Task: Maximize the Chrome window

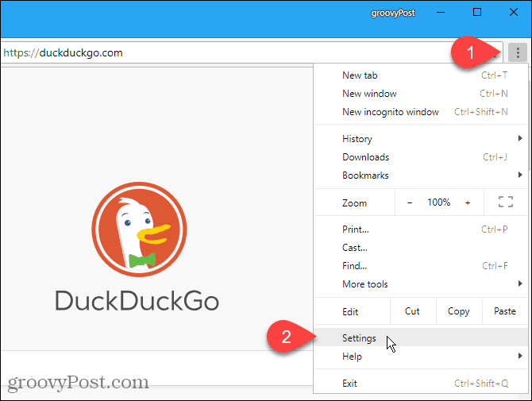Action: click(x=477, y=13)
